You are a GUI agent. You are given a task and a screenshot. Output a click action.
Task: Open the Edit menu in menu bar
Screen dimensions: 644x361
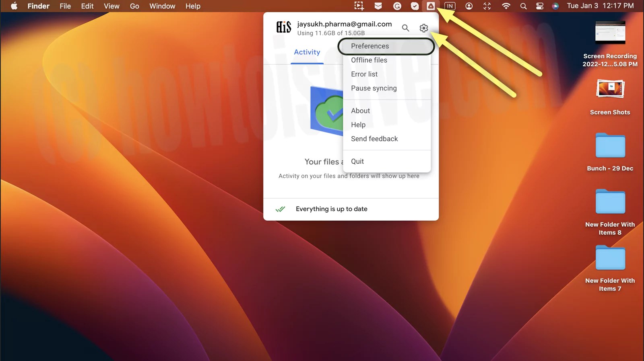tap(87, 6)
